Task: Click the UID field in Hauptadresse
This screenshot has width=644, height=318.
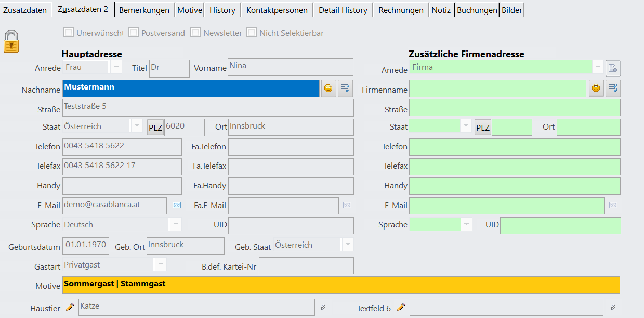Action: click(x=291, y=225)
